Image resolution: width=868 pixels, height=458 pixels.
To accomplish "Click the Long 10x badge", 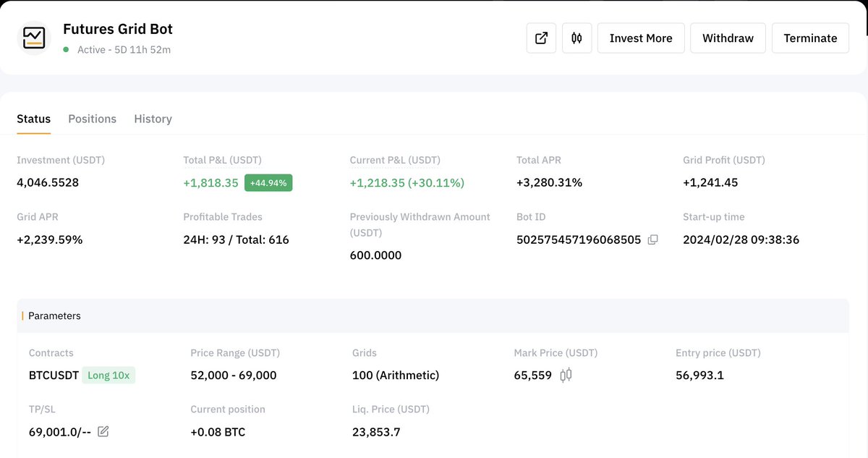I will (109, 376).
